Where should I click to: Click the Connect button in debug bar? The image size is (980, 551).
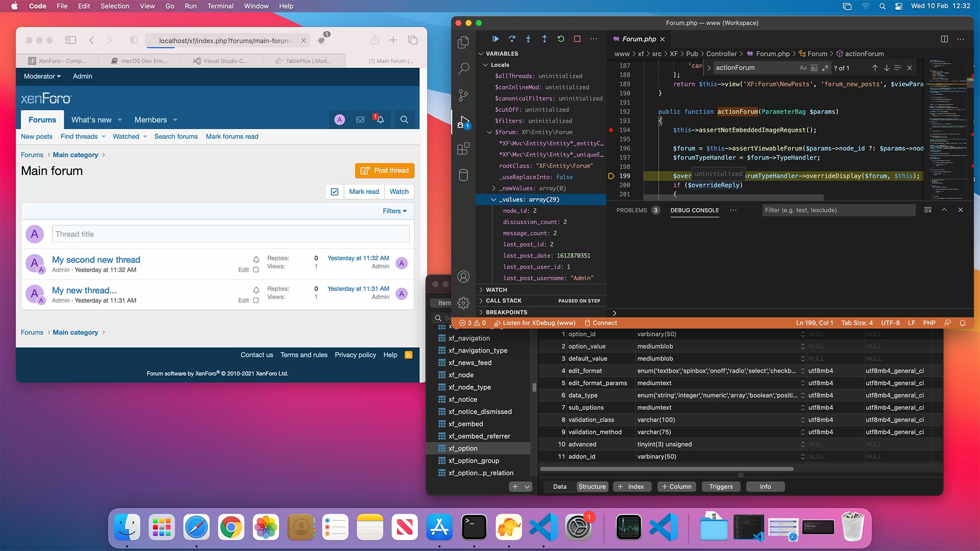tap(604, 323)
